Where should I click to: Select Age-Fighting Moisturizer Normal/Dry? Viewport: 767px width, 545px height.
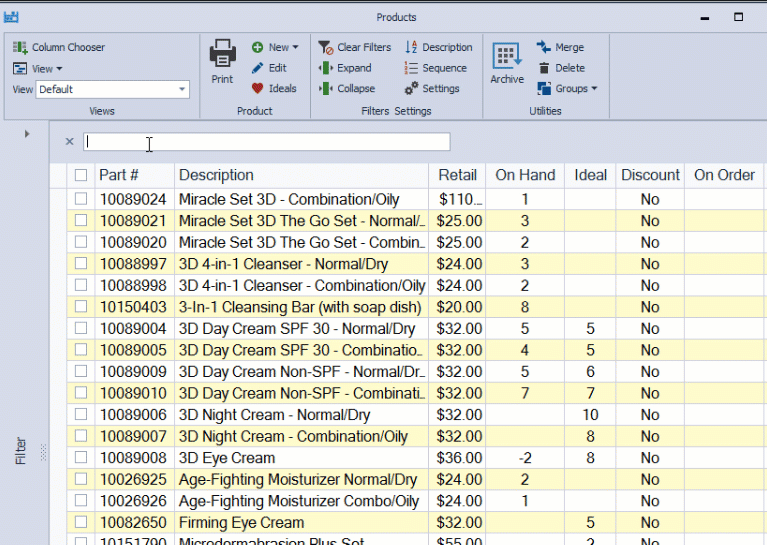click(298, 479)
